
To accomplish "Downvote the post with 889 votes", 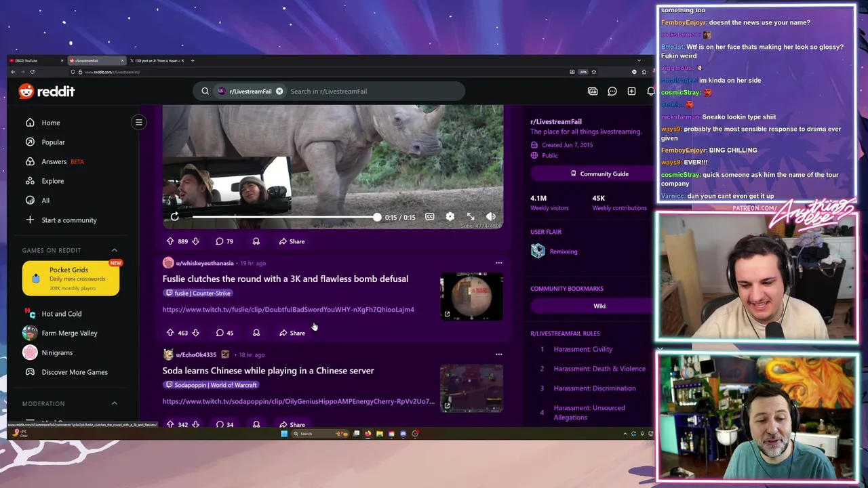I will pos(195,241).
